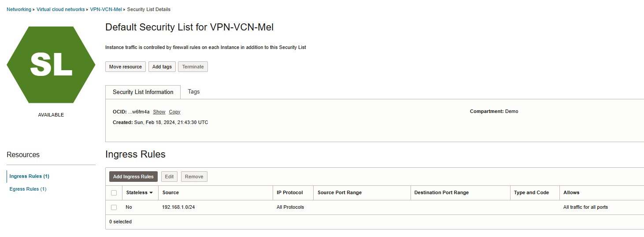
Task: Open the Security List Information tab
Action: pyautogui.click(x=143, y=92)
